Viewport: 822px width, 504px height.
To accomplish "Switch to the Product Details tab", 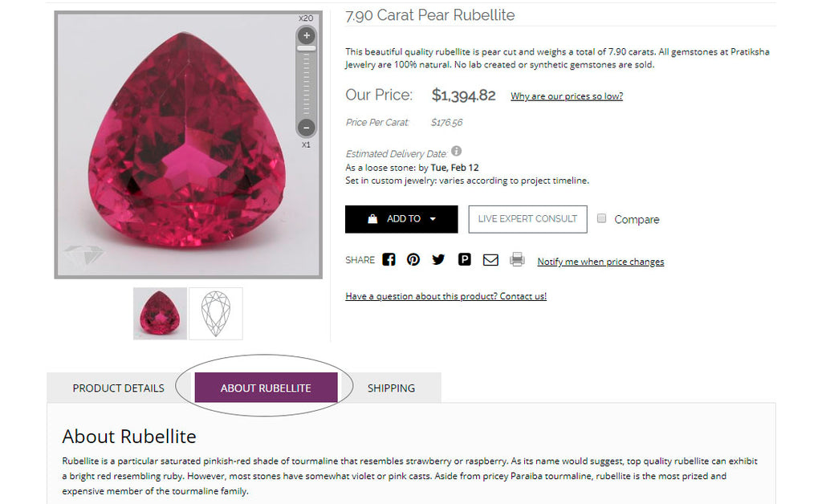I will coord(119,388).
